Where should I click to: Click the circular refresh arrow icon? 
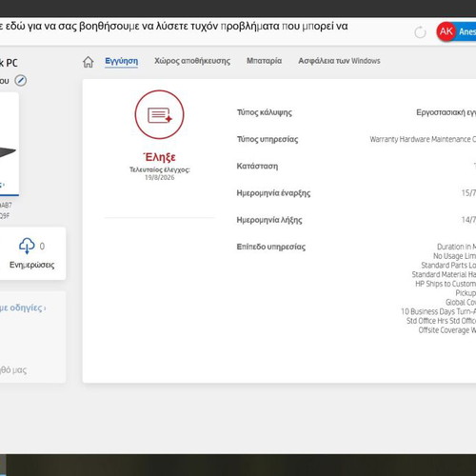pyautogui.click(x=420, y=32)
